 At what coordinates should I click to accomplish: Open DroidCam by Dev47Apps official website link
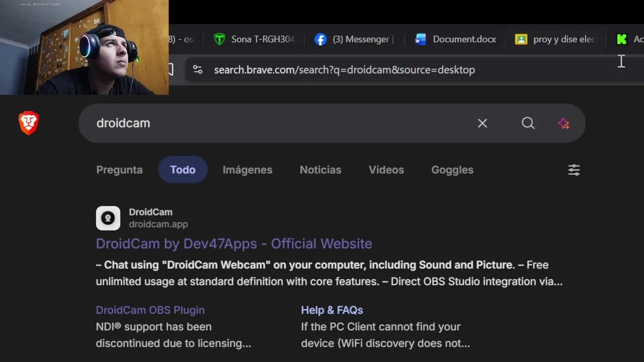coord(234,244)
